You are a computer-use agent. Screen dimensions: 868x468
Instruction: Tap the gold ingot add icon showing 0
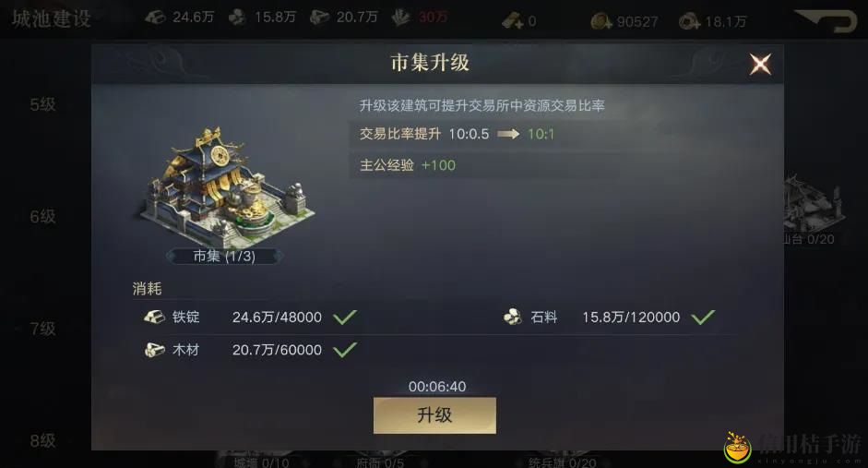click(512, 21)
